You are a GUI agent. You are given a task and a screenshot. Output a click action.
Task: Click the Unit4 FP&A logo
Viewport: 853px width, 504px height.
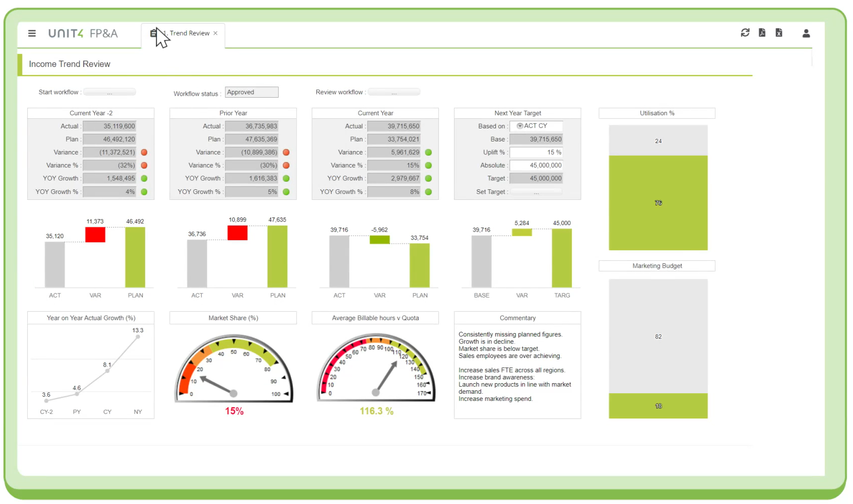(x=83, y=33)
